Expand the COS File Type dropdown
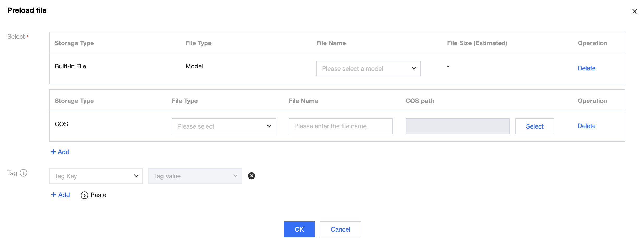Screen dimensions: 644x242 224,126
